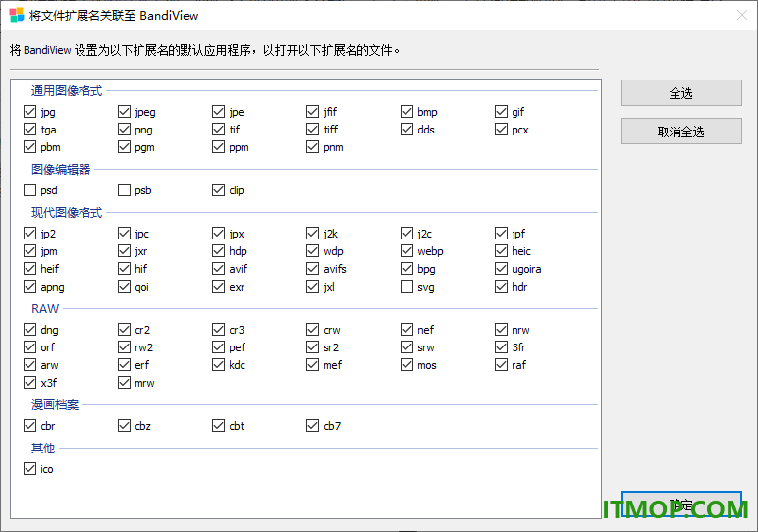Screen dimensions: 758x532
Task: Toggle the qoi checkbox
Action: click(125, 287)
